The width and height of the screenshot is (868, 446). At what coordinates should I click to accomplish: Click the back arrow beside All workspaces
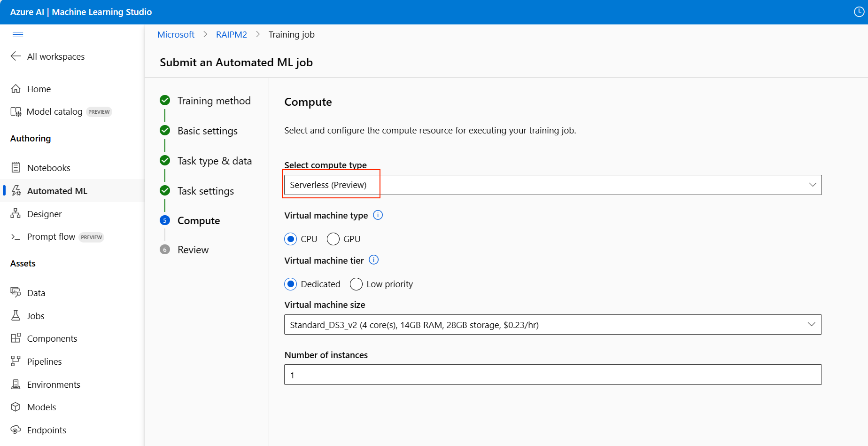16,56
